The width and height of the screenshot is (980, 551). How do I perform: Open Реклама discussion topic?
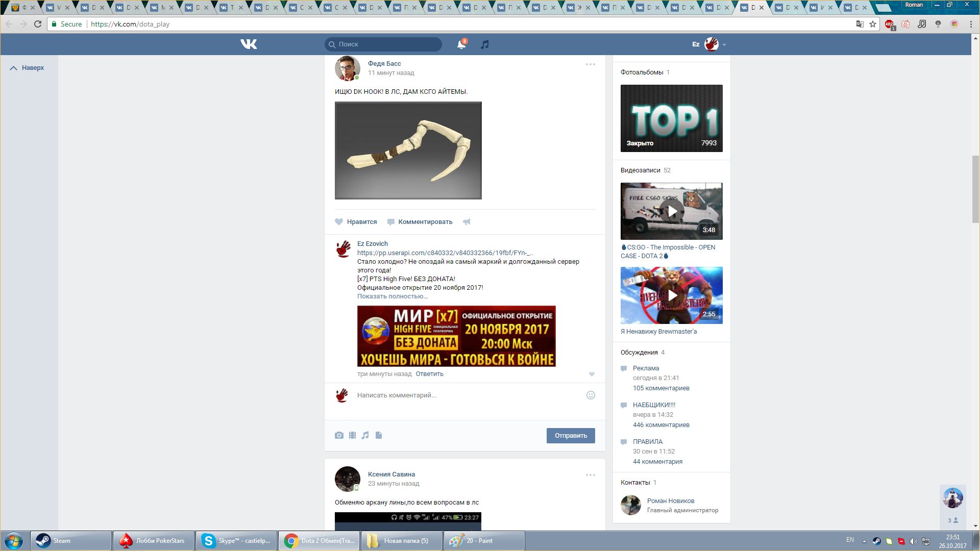click(646, 368)
